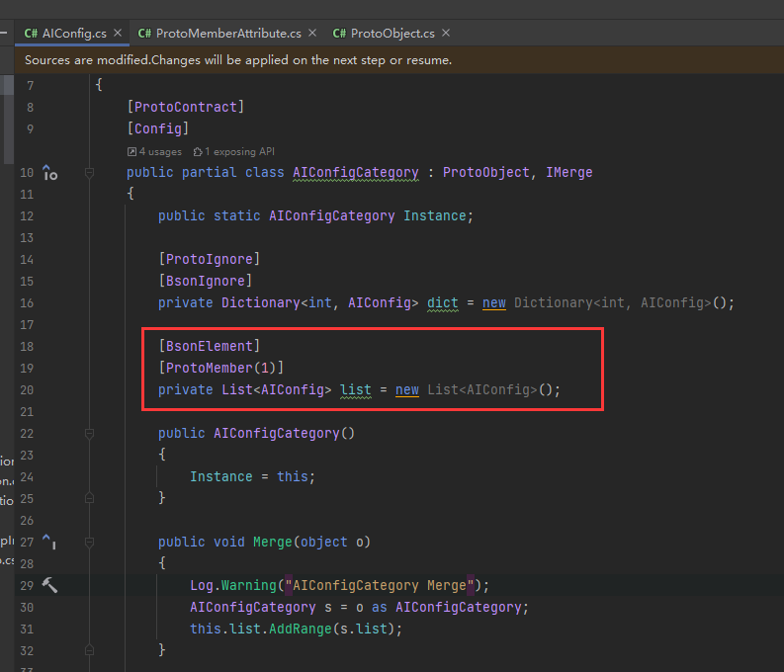This screenshot has height=672, width=784.
Task: Close the ProtoMemberAttribute.cs tab
Action: click(x=312, y=33)
